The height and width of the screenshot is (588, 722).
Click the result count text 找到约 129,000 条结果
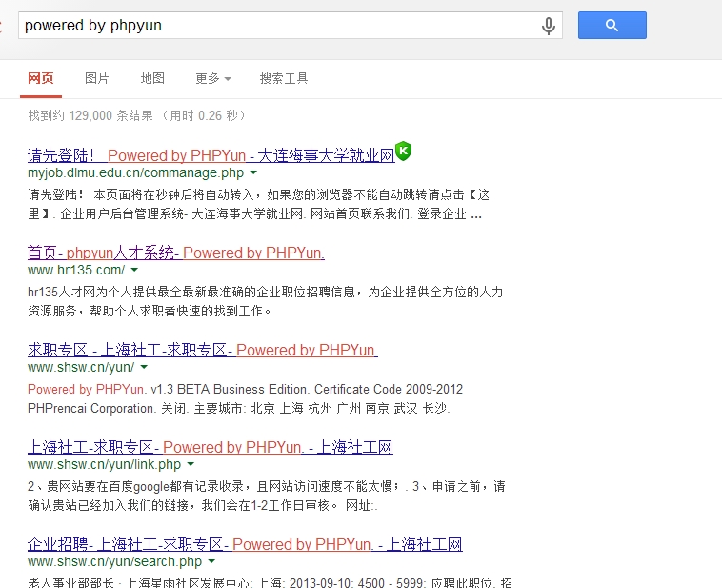pyautogui.click(x=90, y=115)
